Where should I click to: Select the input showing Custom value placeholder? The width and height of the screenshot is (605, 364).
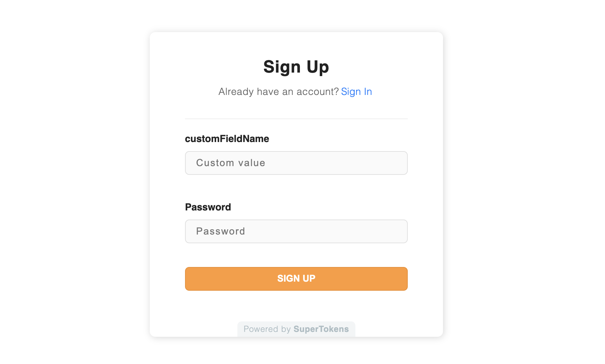click(296, 163)
